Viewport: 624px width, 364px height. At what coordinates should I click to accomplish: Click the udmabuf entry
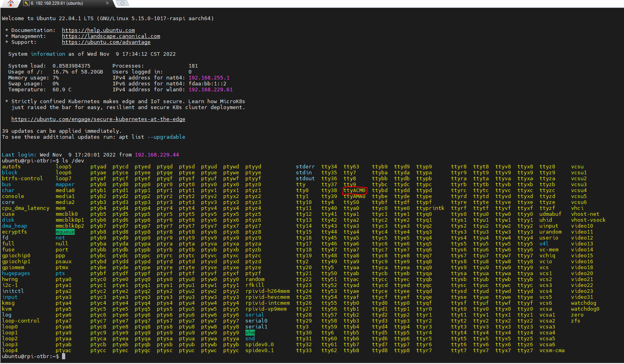pyautogui.click(x=550, y=214)
